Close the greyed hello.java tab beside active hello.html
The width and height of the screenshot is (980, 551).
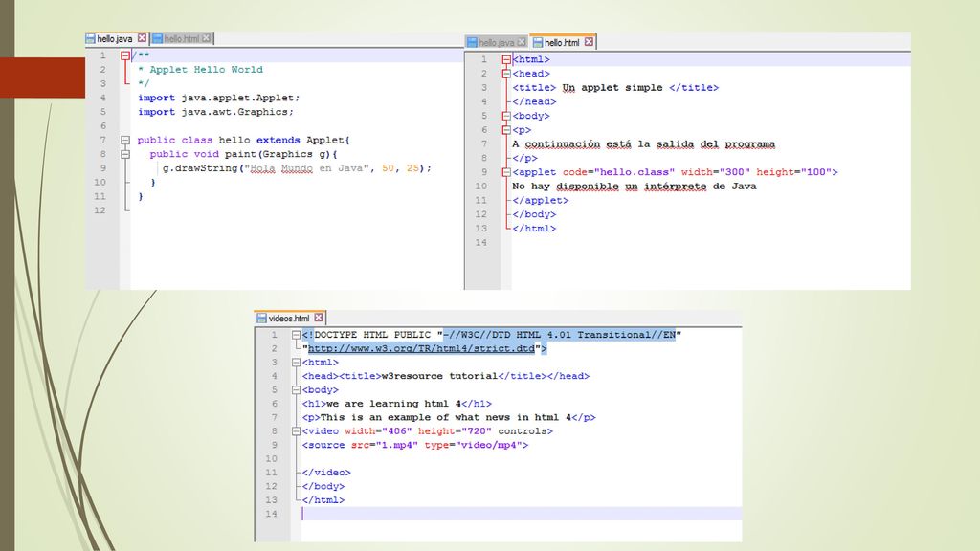point(522,42)
